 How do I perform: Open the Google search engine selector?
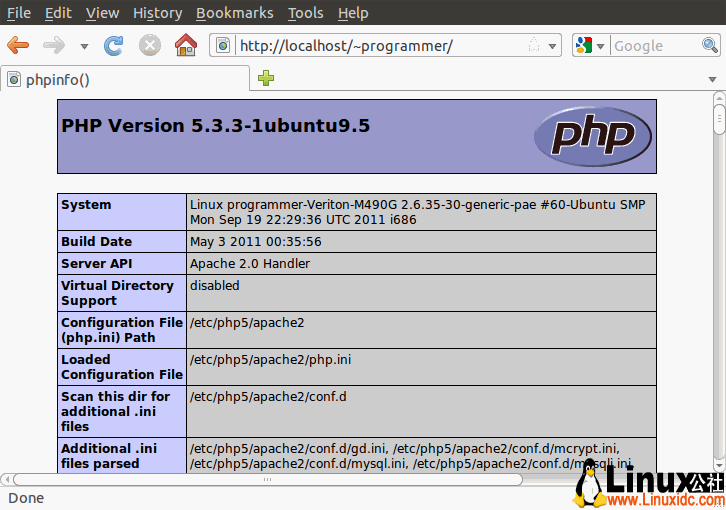coord(590,45)
